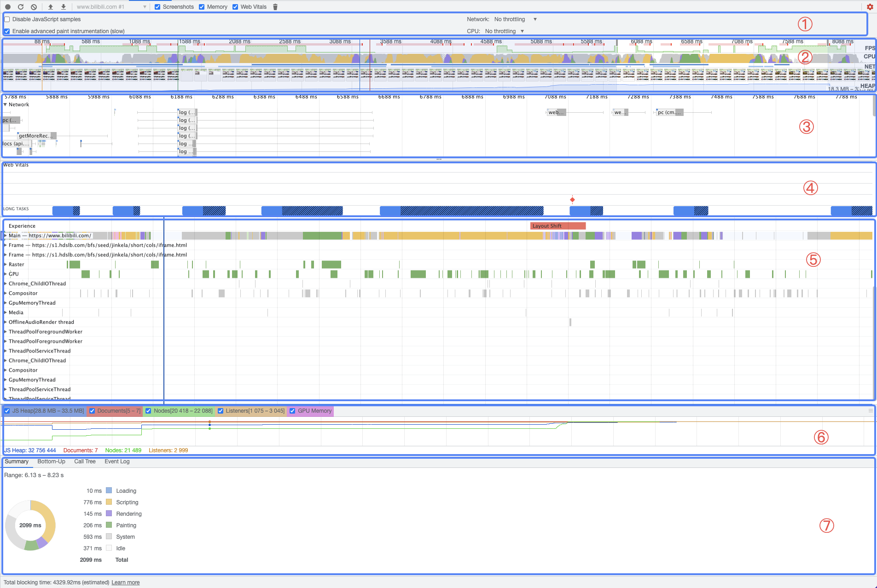
Task: Switch to the Bottom-Up tab
Action: tap(51, 461)
